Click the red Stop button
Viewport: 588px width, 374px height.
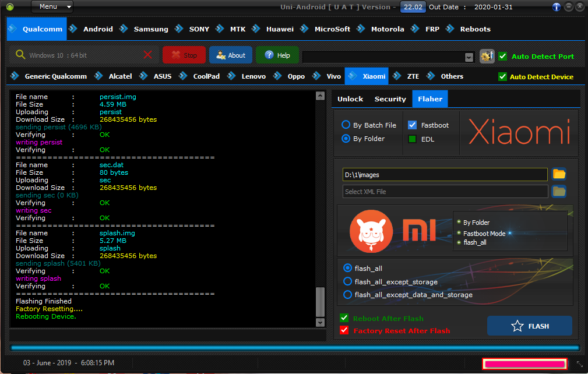[x=184, y=55]
